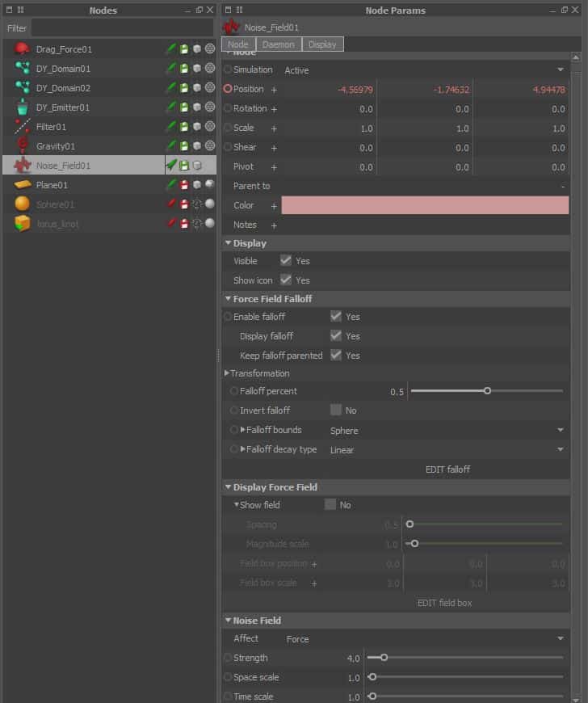
Task: Uncheck the Visible checkbox
Action: coord(285,261)
